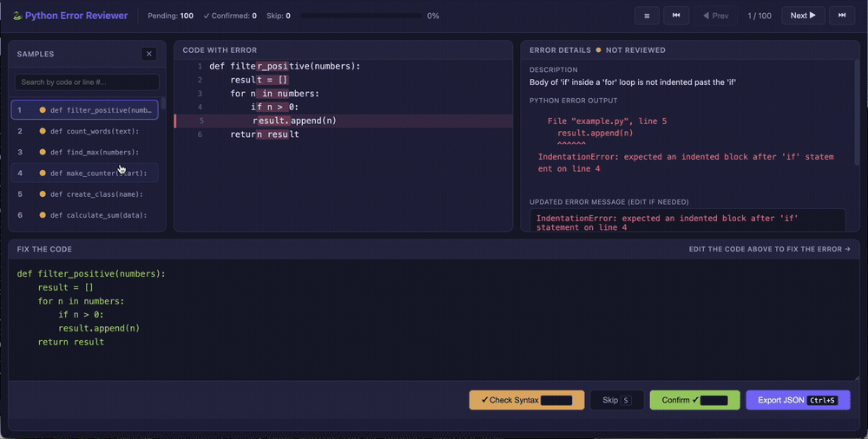This screenshot has width=868, height=439.
Task: Click the samples list scrollbar
Action: click(163, 104)
